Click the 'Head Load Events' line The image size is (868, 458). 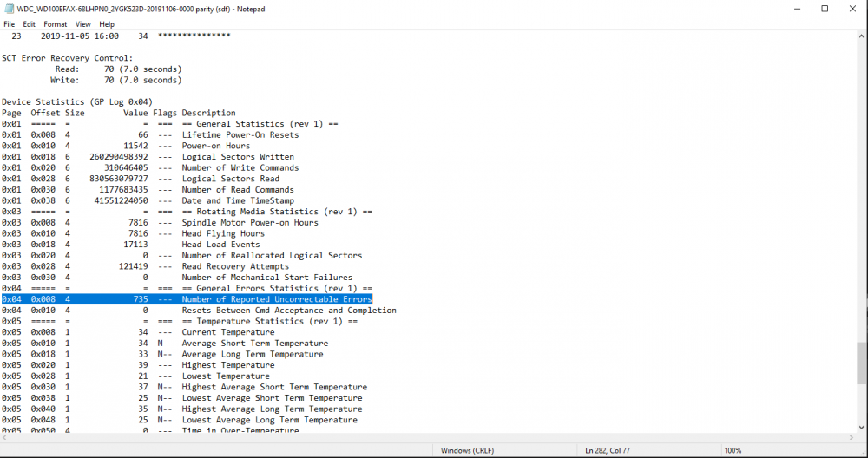(131, 245)
